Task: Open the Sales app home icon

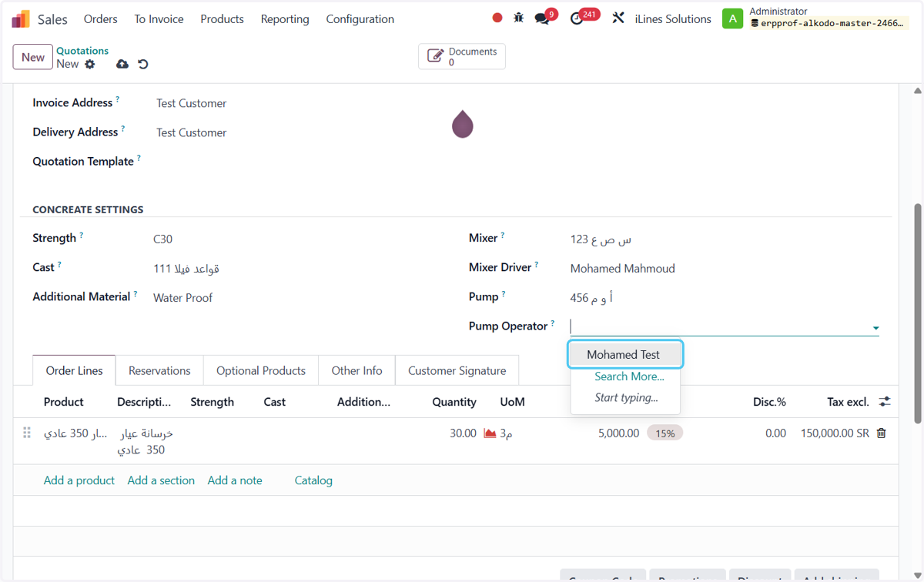Action: pos(21,19)
